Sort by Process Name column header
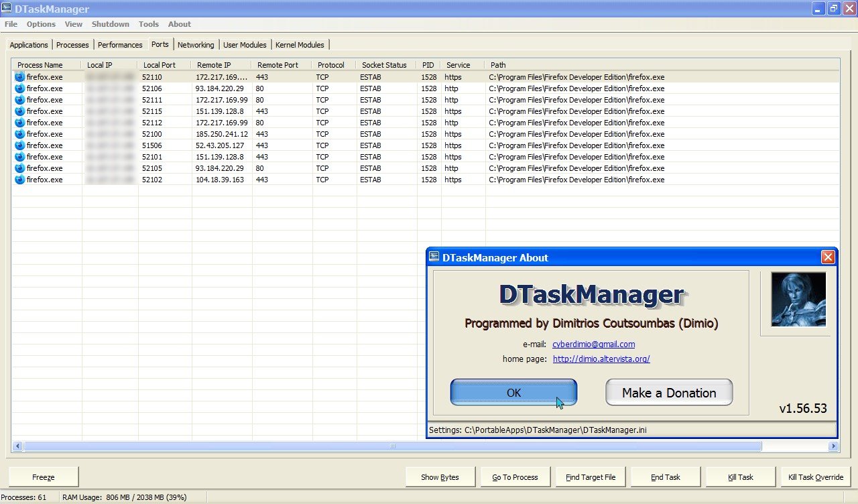This screenshot has height=504, width=858. coord(47,65)
